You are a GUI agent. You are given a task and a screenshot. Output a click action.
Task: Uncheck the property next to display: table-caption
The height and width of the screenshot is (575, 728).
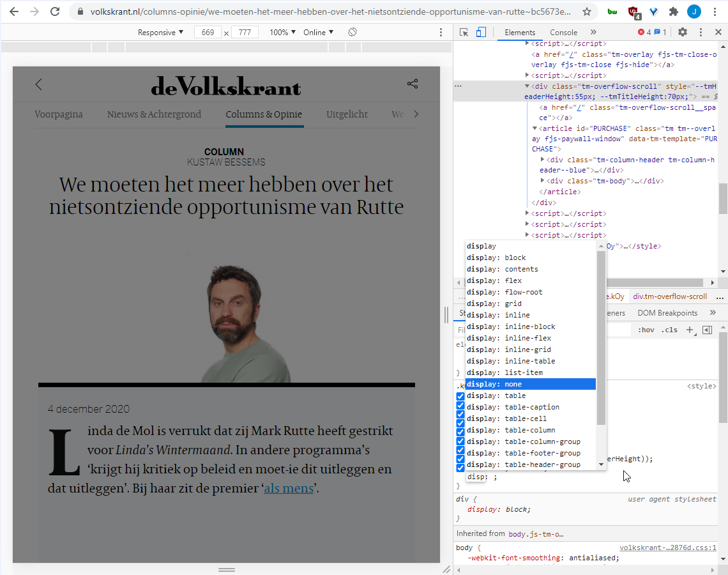[x=460, y=406]
